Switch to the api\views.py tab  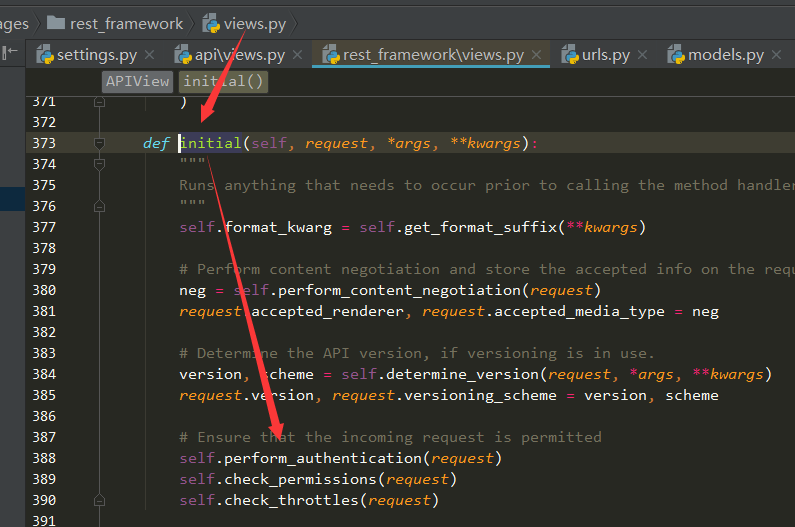pyautogui.click(x=239, y=55)
